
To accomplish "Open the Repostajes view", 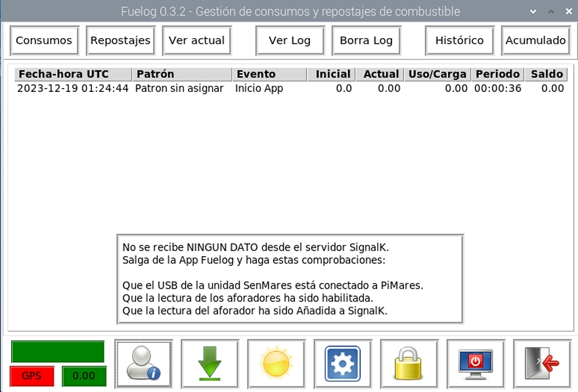I will click(x=120, y=40).
